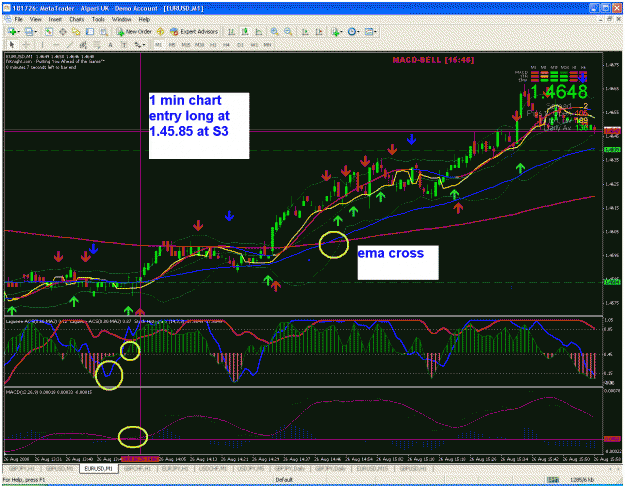Screen dimensions: 625x486
Task: Open the Profiles icon in toolbar
Action: point(29,31)
